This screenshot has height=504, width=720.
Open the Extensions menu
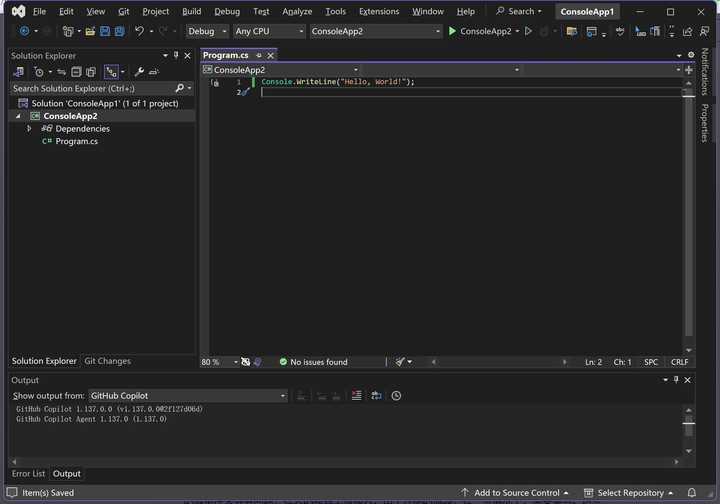click(379, 11)
